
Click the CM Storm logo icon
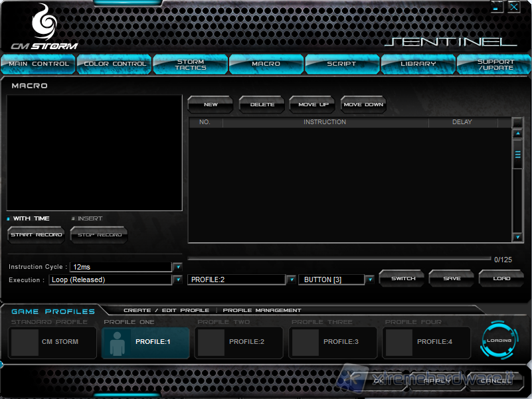click(43, 23)
